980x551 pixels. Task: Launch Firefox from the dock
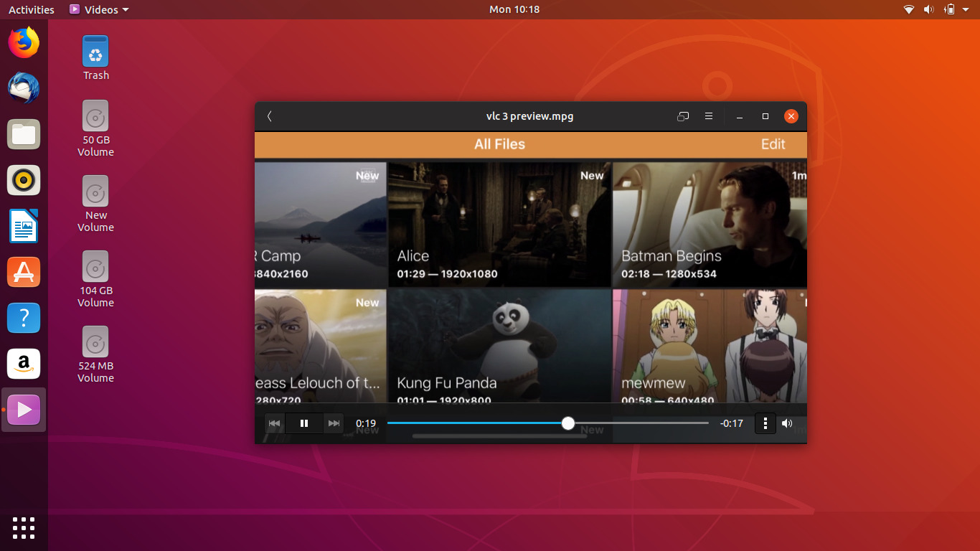pos(24,42)
